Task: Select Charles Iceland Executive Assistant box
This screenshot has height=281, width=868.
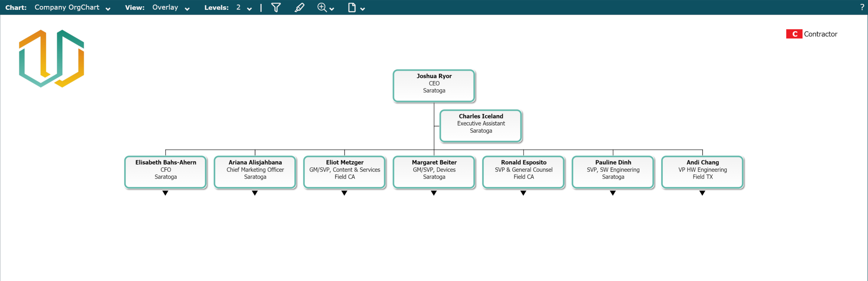Action: (x=481, y=126)
